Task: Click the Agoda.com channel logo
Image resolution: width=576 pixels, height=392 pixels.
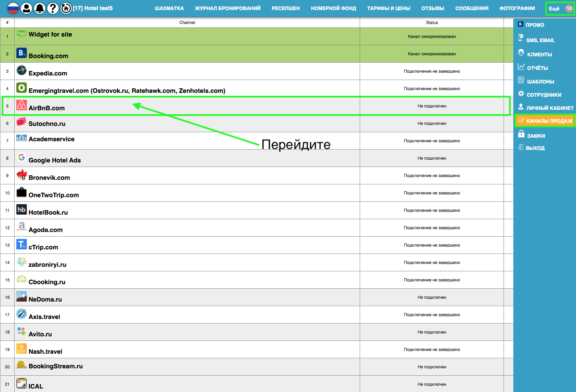Action: pyautogui.click(x=22, y=227)
